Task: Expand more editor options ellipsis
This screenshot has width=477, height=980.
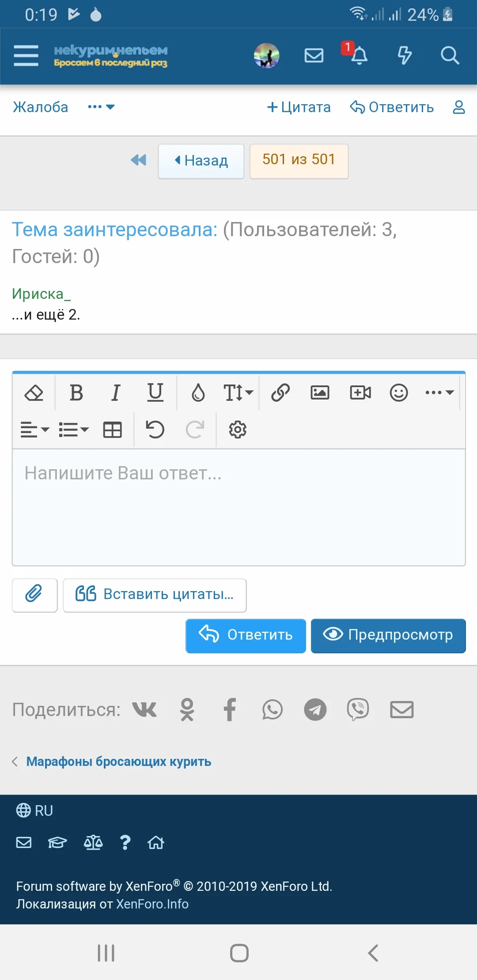Action: point(439,392)
